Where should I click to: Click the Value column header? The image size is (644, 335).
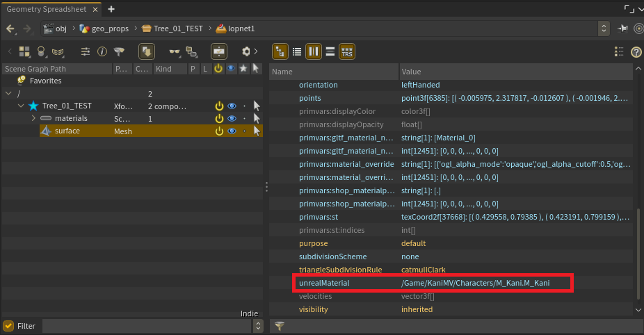click(516, 72)
